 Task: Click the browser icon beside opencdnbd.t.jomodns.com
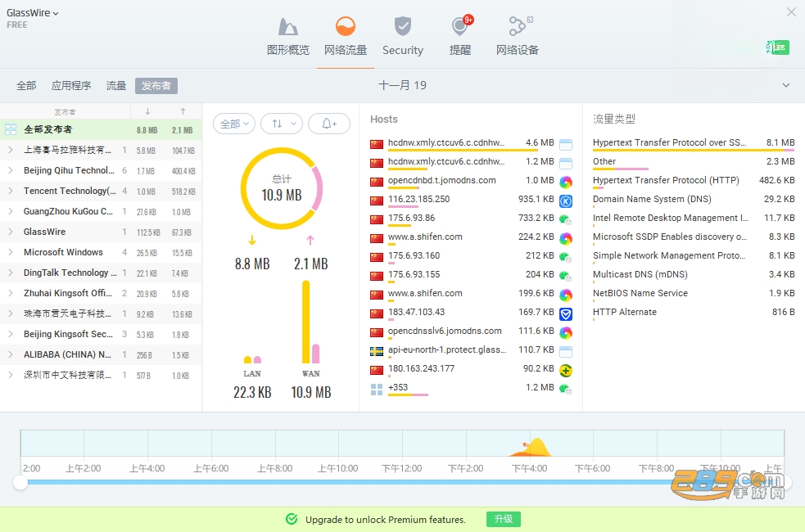click(566, 183)
